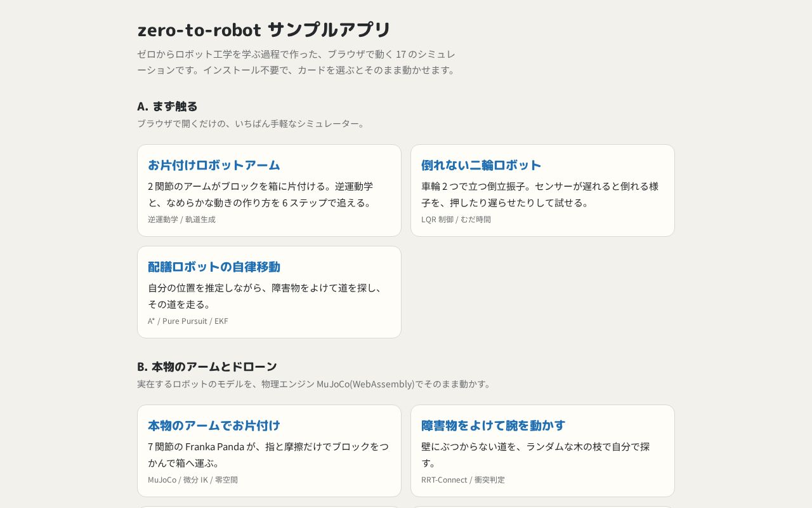Click the description starting "7 関節の Franka Panda が"
The height and width of the screenshot is (508, 812).
point(268,455)
